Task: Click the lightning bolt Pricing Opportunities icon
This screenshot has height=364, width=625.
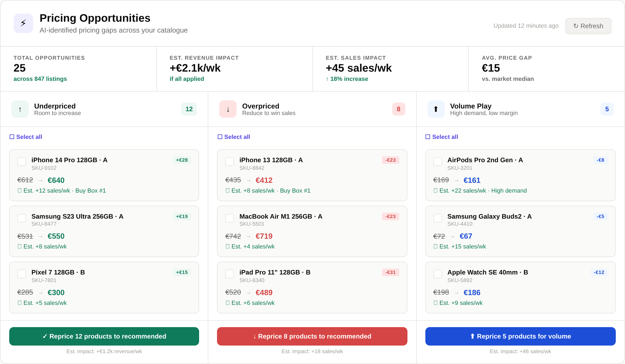Action: pos(23,23)
